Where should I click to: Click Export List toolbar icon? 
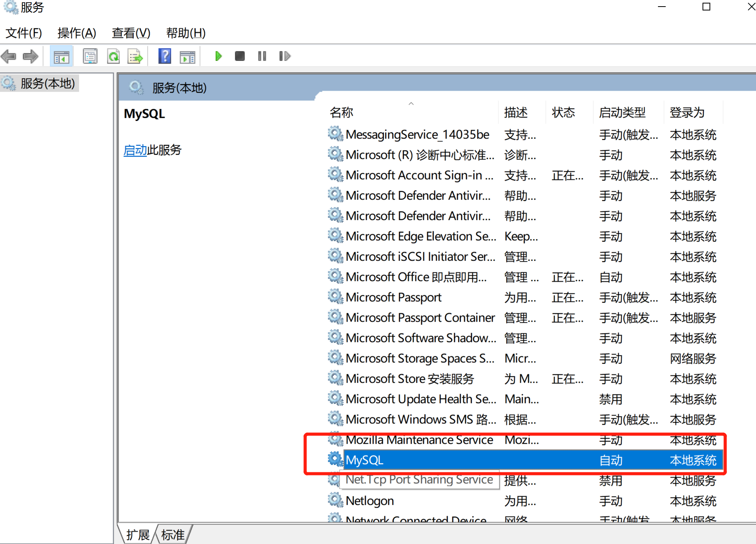click(135, 57)
